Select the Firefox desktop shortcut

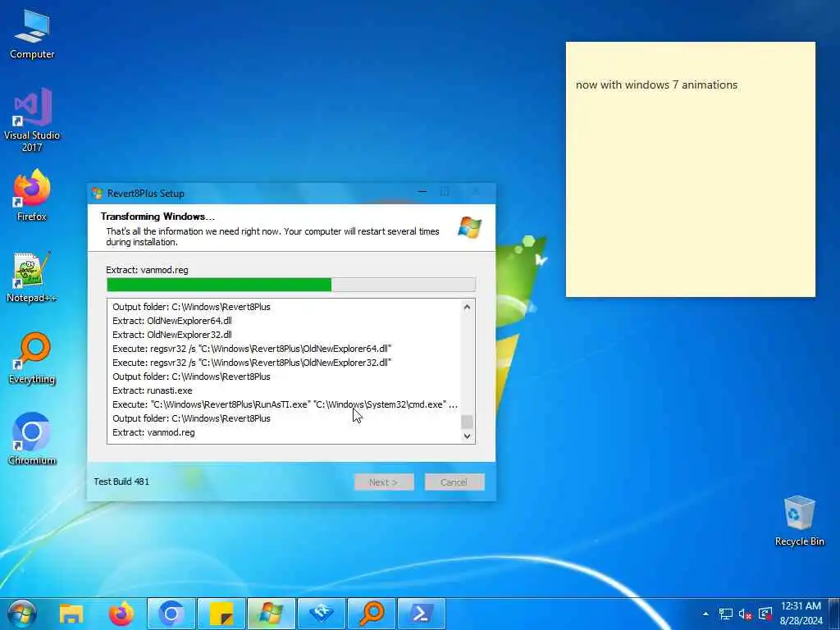pos(32,195)
